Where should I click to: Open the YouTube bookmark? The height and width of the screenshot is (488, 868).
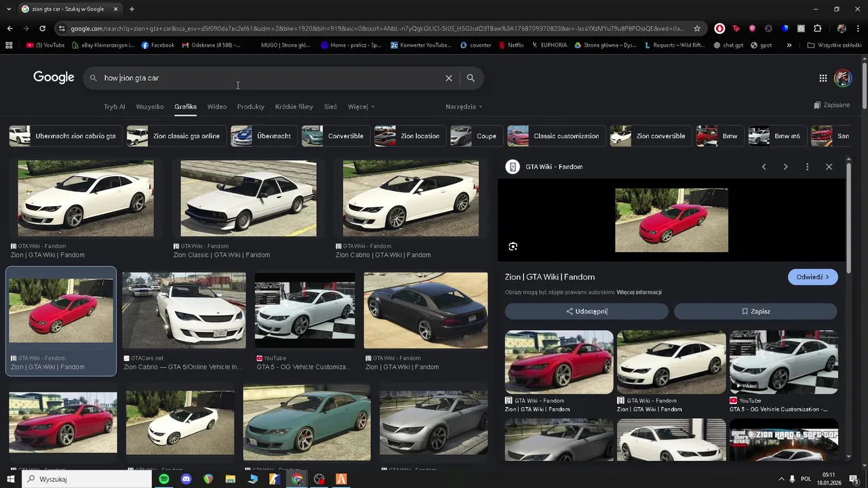45,45
